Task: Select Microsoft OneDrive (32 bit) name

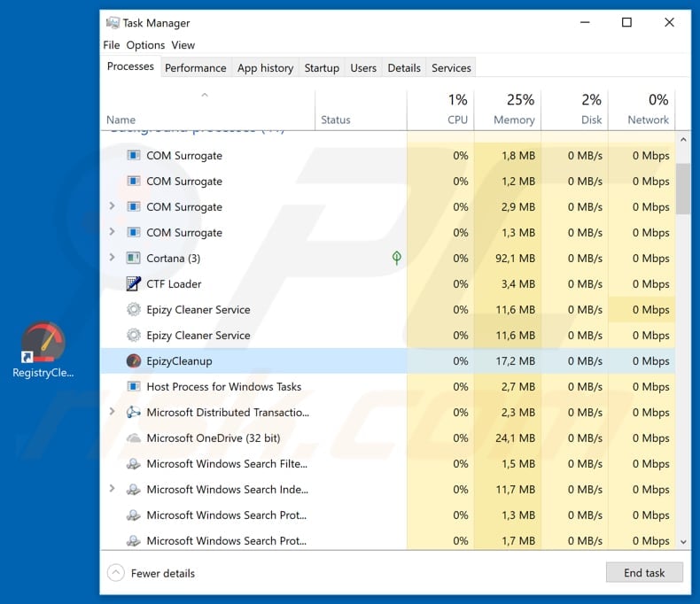Action: tap(214, 438)
